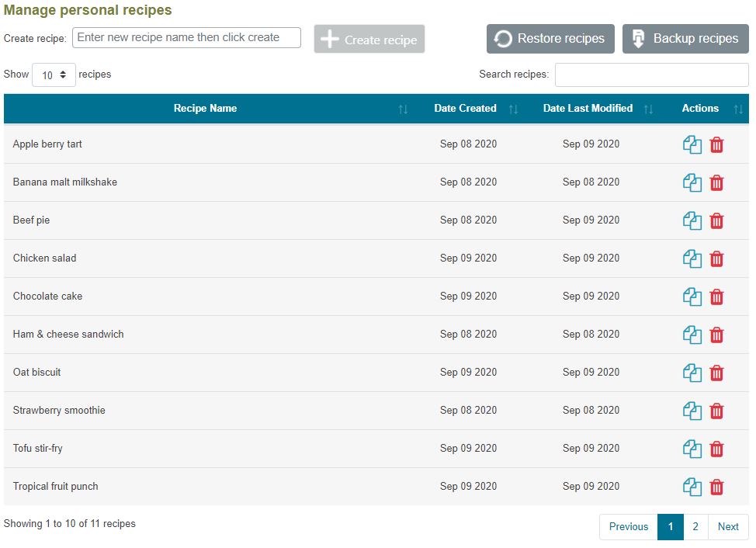
Task: Sort by Date Created column
Action: click(x=466, y=109)
